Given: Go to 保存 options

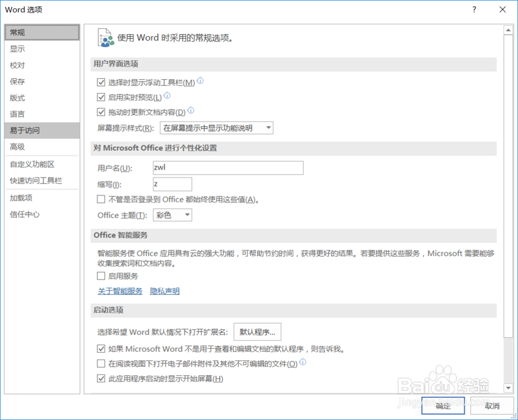Looking at the screenshot, I should (x=42, y=81).
